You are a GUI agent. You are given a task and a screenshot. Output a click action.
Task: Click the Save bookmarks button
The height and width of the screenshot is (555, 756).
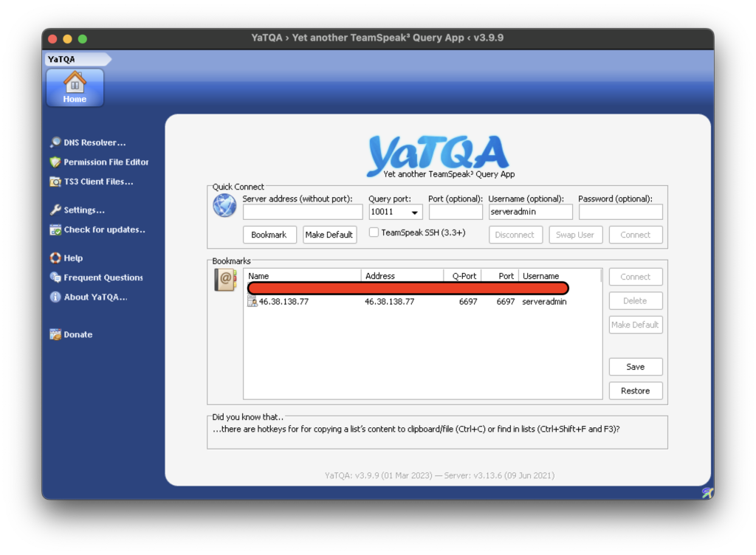click(636, 367)
